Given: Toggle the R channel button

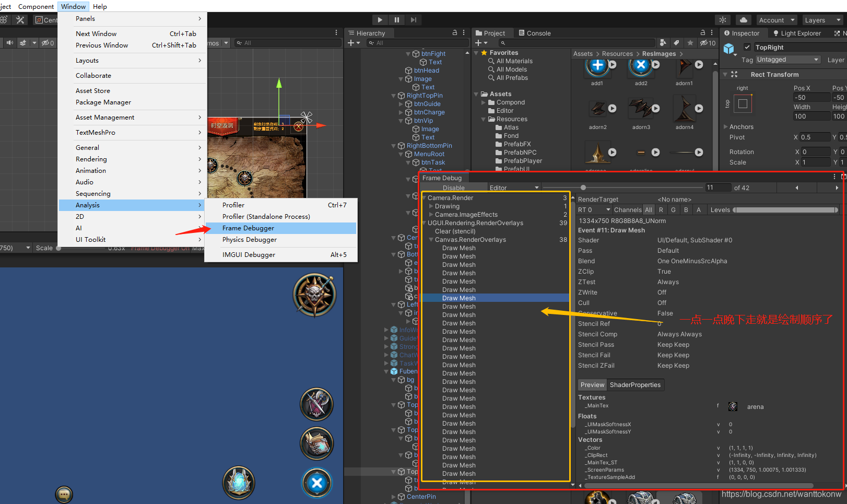Looking at the screenshot, I should [661, 210].
